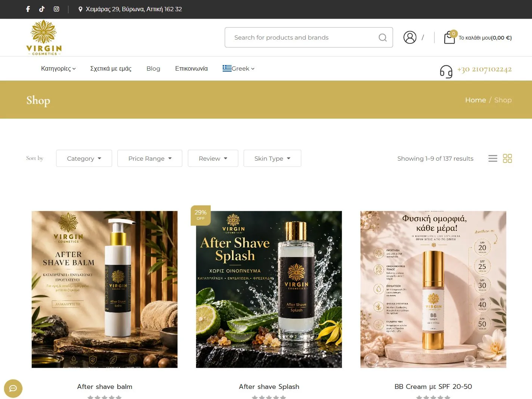Call the phone number +30 2107102242
Screen dimensions: 532x399
pyautogui.click(x=484, y=69)
